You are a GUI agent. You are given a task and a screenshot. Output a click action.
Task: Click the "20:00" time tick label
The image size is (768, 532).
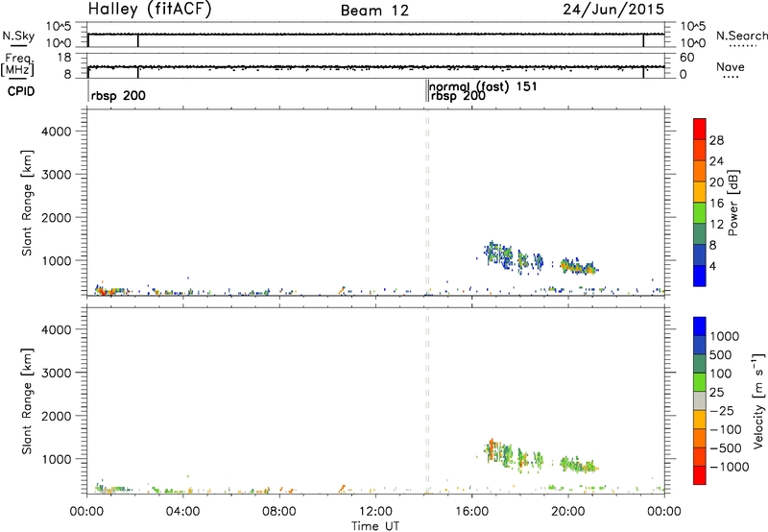point(568,512)
